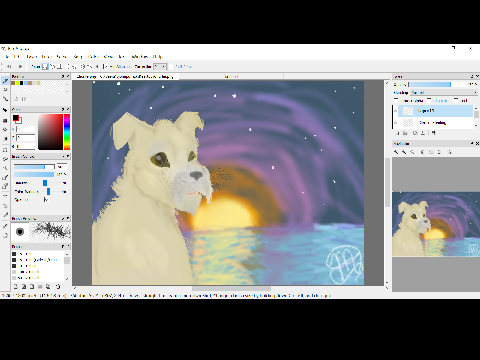This screenshot has height=360, width=480.
Task: Add a new folder in the Layer panel
Action: coord(405,133)
